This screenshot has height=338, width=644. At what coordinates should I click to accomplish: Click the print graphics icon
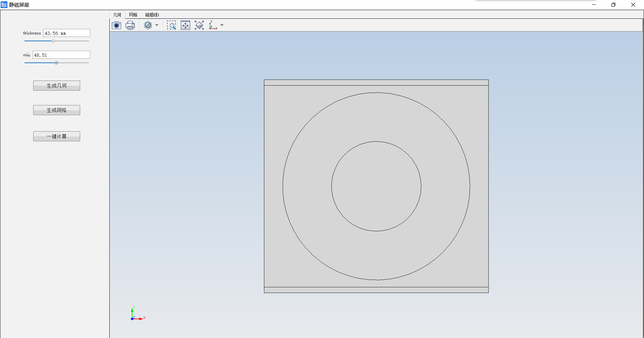point(130,25)
